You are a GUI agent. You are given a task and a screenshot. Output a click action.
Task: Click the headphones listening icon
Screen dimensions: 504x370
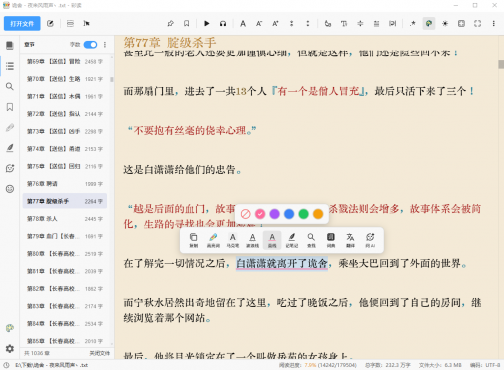(223, 23)
